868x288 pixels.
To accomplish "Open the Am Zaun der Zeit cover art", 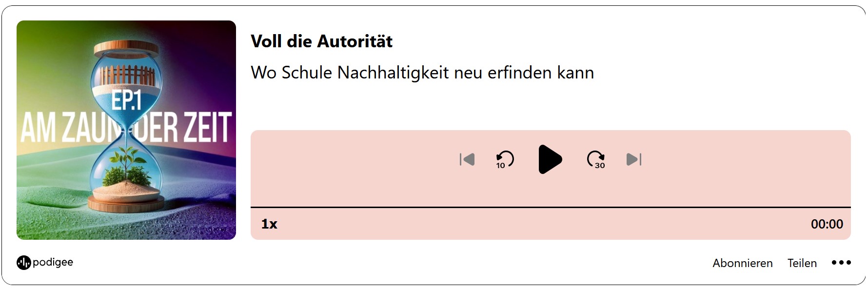I will click(x=126, y=130).
